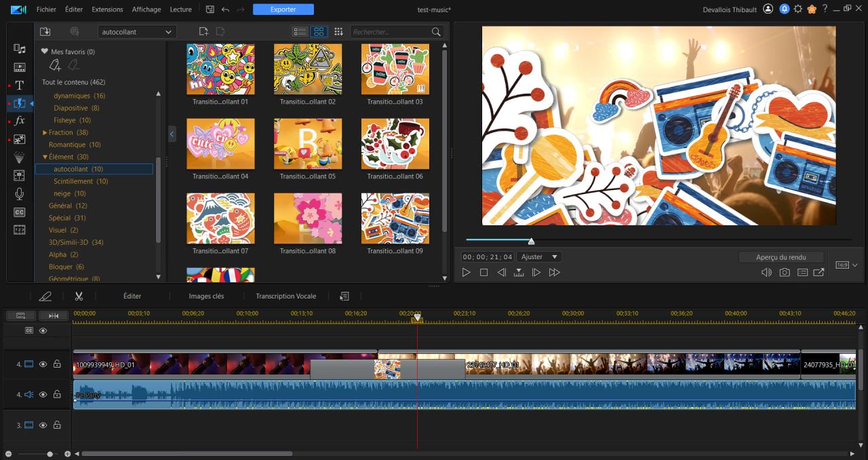Hide video track 4 with eye icon

tap(43, 364)
